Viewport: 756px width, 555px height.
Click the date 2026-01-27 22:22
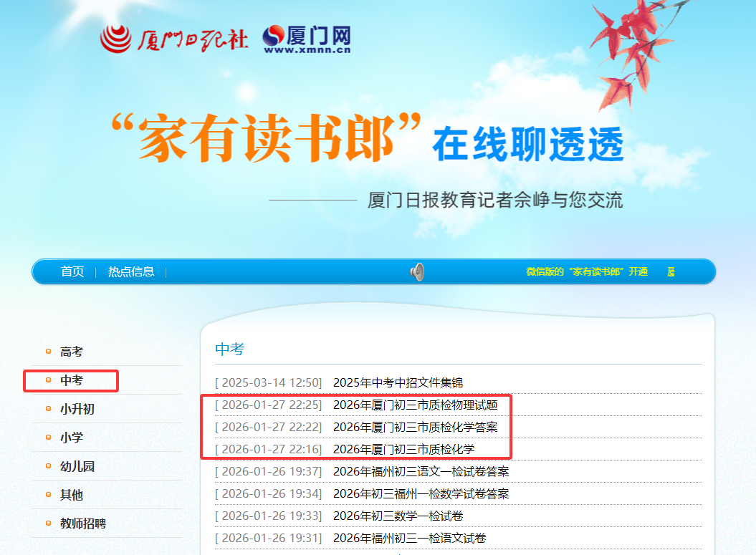pos(269,427)
